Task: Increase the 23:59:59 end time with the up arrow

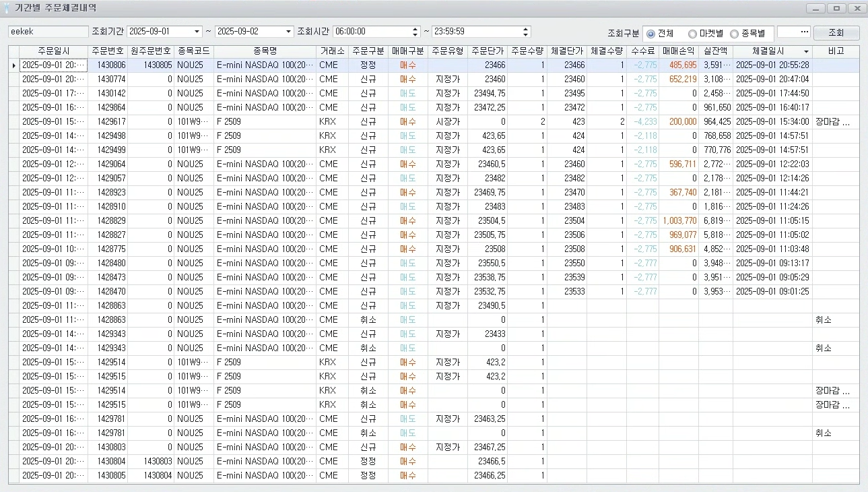Action: [x=526, y=29]
